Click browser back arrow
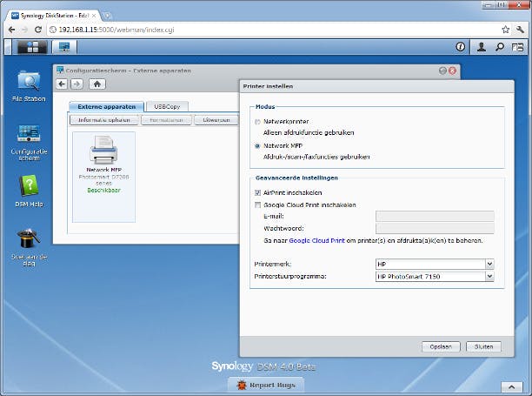This screenshot has width=532, height=396. coord(11,30)
